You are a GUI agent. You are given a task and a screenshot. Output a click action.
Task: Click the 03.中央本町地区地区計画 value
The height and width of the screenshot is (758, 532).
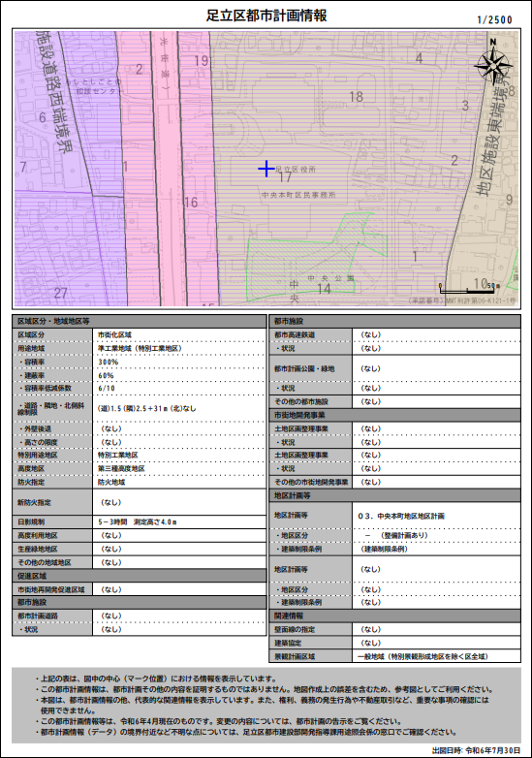tap(401, 516)
